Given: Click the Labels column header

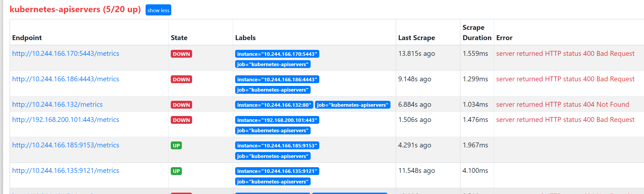Looking at the screenshot, I should tap(245, 38).
